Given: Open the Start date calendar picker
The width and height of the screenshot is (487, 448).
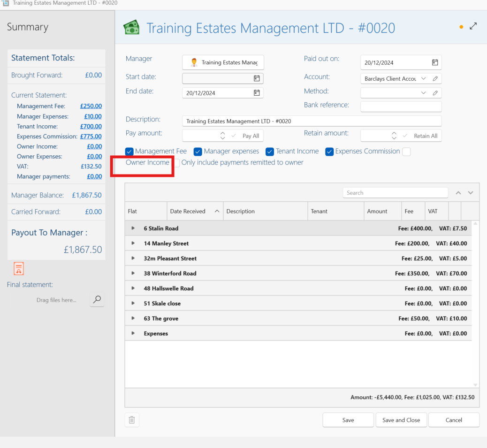Looking at the screenshot, I should pyautogui.click(x=257, y=78).
